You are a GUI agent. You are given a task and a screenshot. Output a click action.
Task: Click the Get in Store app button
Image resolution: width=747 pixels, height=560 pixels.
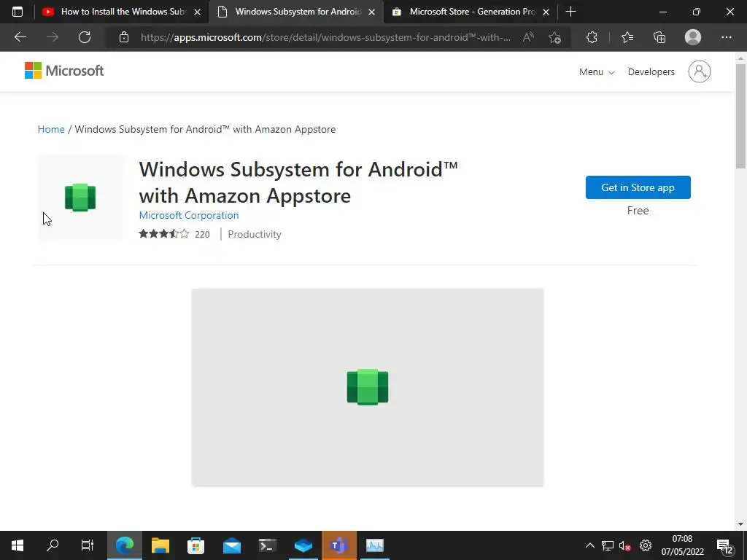click(x=638, y=187)
